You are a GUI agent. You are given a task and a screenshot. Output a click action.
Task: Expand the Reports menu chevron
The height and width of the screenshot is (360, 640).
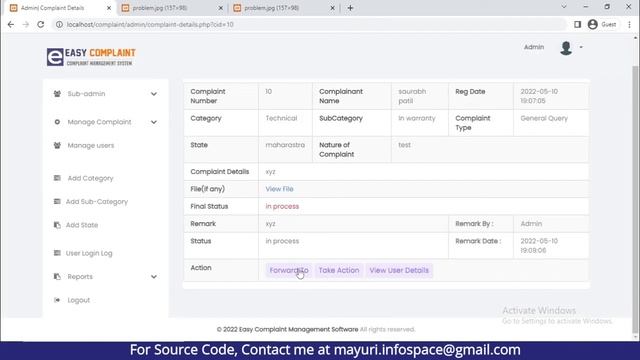(153, 277)
